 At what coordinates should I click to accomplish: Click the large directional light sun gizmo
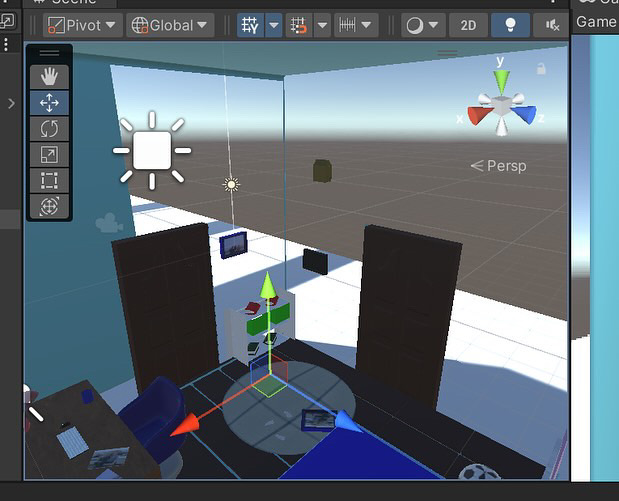click(152, 150)
